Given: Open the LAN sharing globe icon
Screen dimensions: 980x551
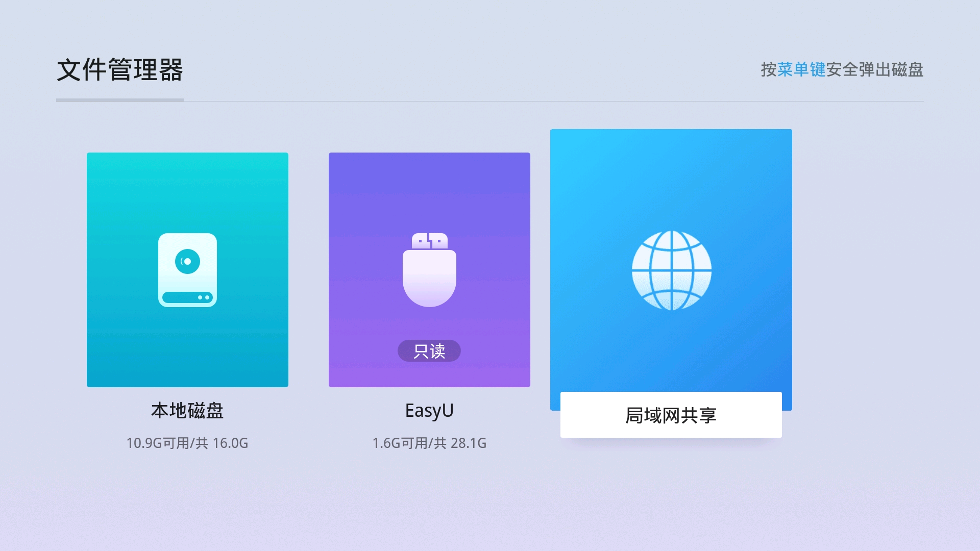Looking at the screenshot, I should 671,270.
